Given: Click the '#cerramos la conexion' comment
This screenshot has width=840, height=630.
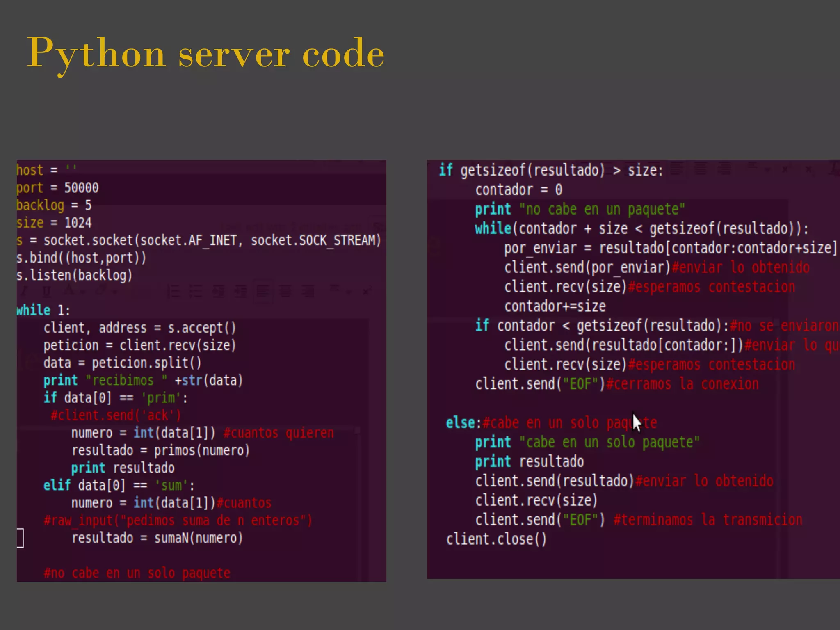Looking at the screenshot, I should [x=682, y=384].
